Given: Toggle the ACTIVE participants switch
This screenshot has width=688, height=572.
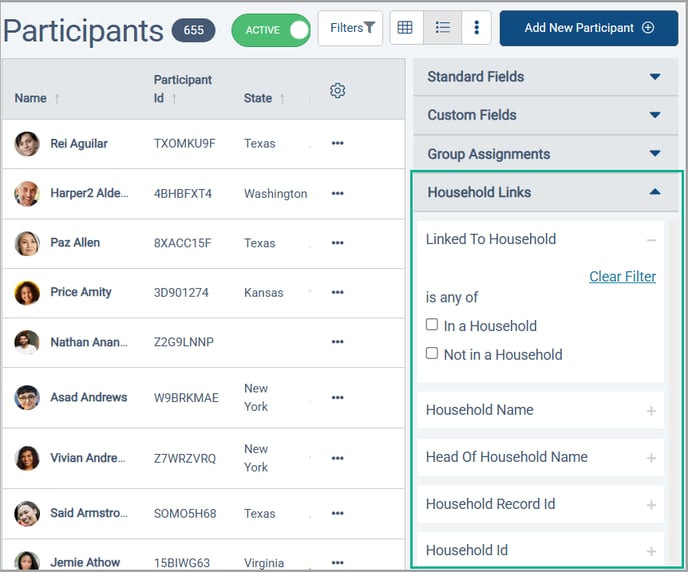Looking at the screenshot, I should (271, 30).
